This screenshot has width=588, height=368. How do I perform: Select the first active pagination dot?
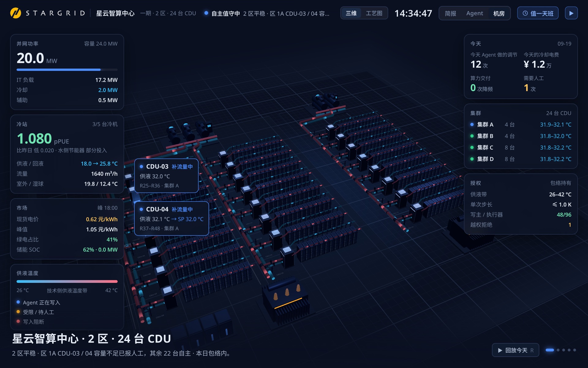(x=550, y=350)
